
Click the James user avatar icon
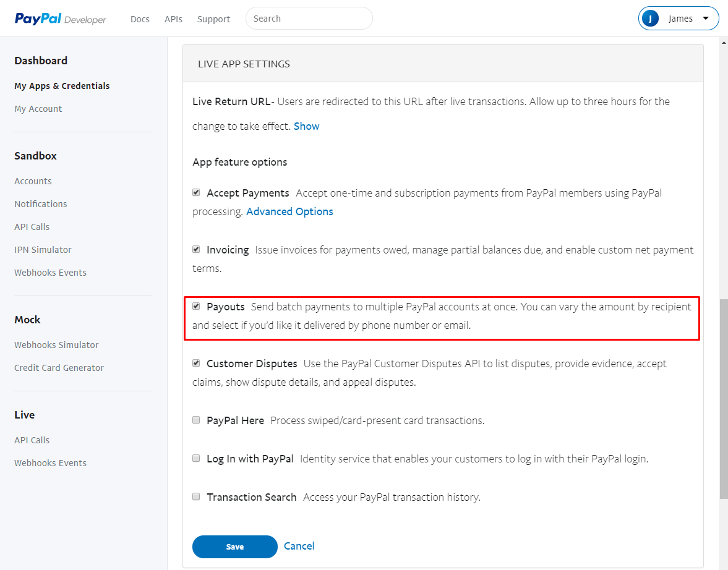click(650, 19)
